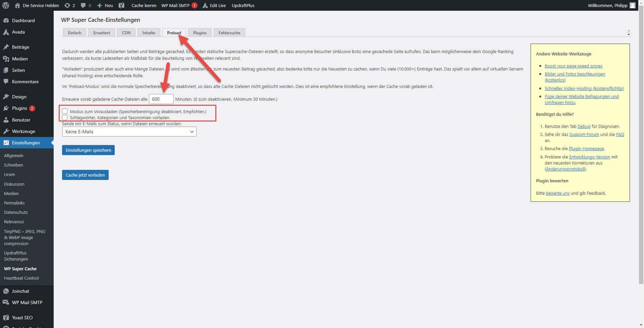The image size is (644, 328).
Task: Click the Yoast SEO icon in the admin bar
Action: [x=121, y=5]
